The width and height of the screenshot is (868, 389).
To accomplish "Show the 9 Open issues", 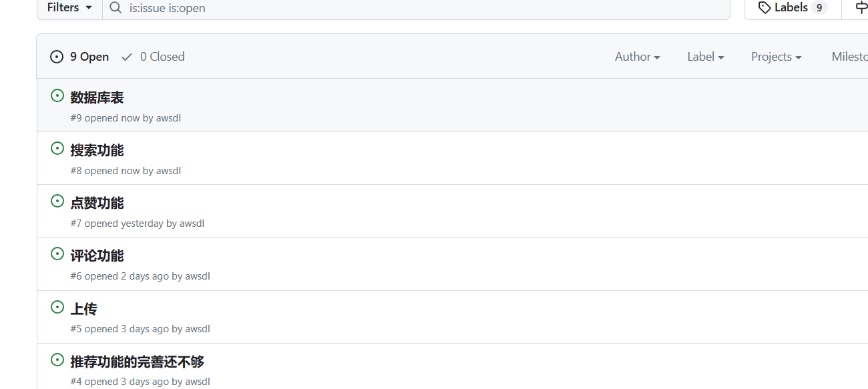I will [x=80, y=57].
